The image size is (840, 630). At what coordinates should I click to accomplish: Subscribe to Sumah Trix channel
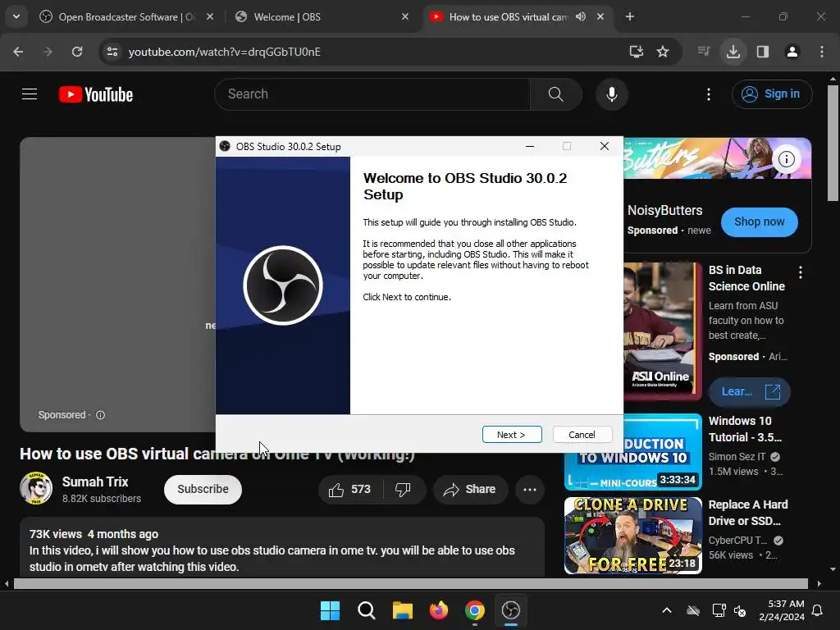click(203, 489)
